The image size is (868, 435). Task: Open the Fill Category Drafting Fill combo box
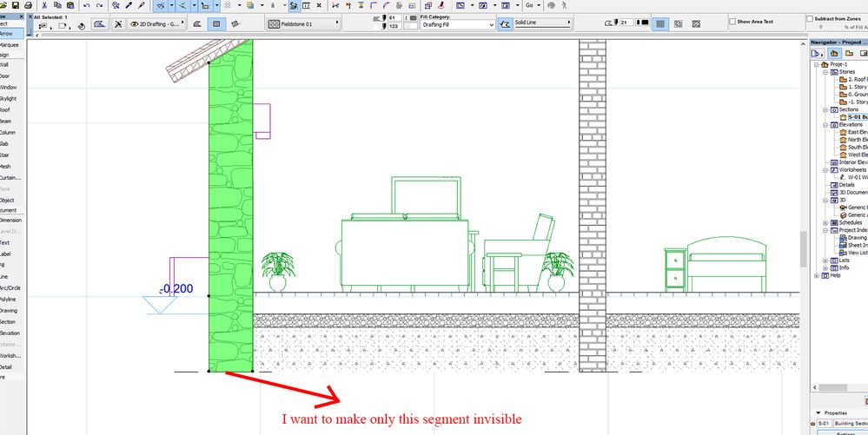pos(458,25)
